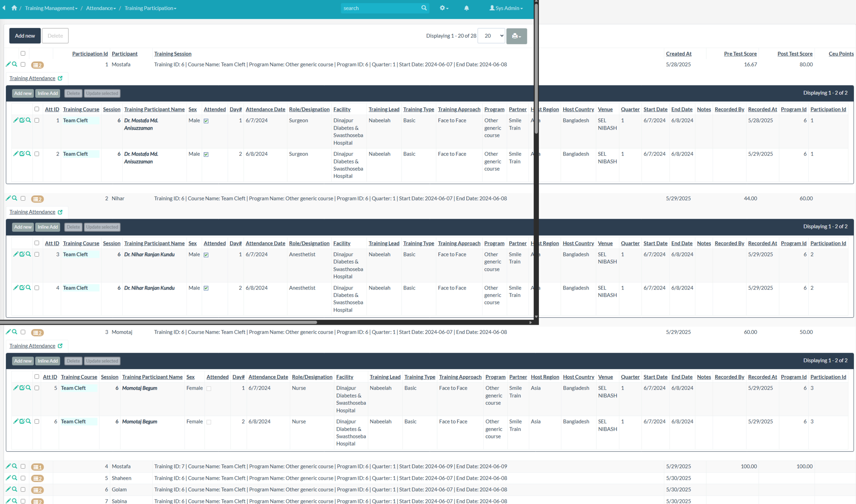Go to the Home icon in breadcrumb
The width and height of the screenshot is (856, 504).
click(14, 8)
